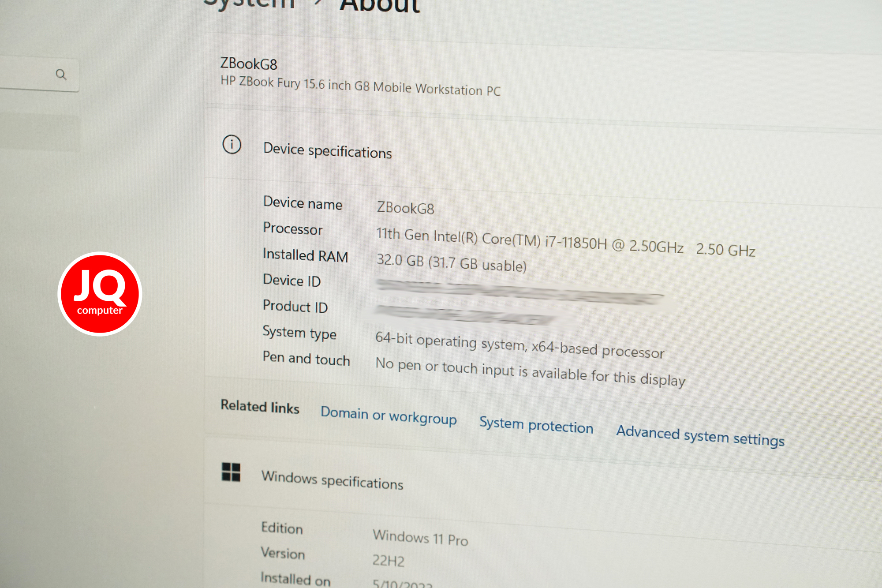Viewport: 882px width, 588px height.
Task: Click the Device name label
Action: pos(303,203)
